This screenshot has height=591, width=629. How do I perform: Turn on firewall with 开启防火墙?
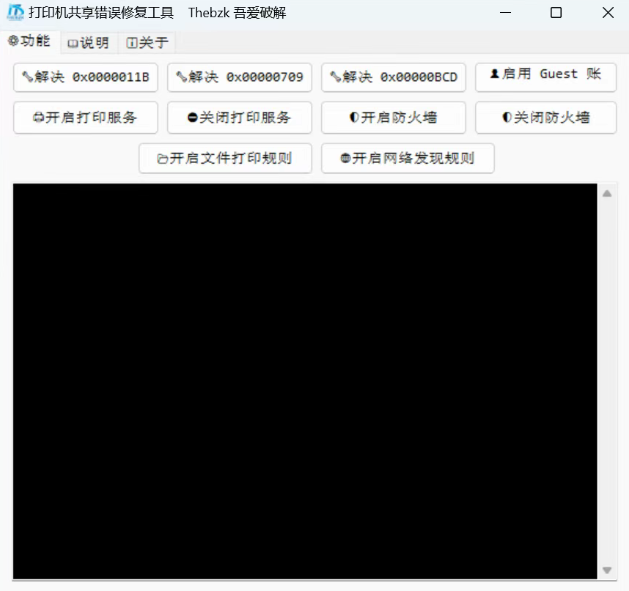point(394,118)
